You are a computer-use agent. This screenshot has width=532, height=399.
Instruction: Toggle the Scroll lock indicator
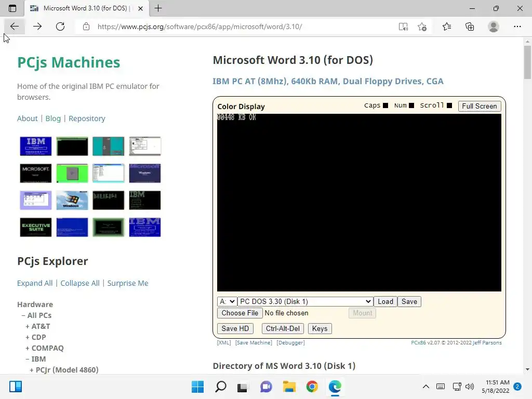(449, 105)
